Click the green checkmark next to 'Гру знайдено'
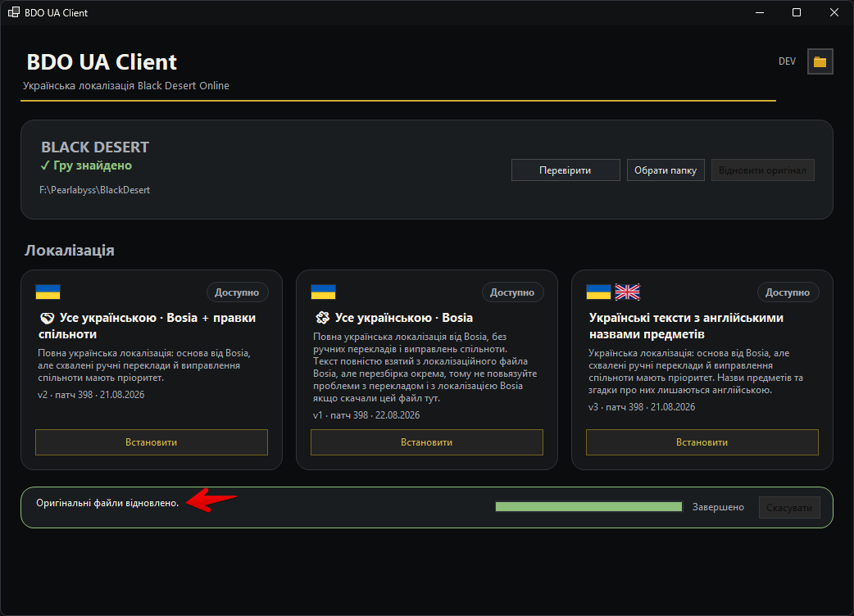The height and width of the screenshot is (616, 854). (44, 166)
